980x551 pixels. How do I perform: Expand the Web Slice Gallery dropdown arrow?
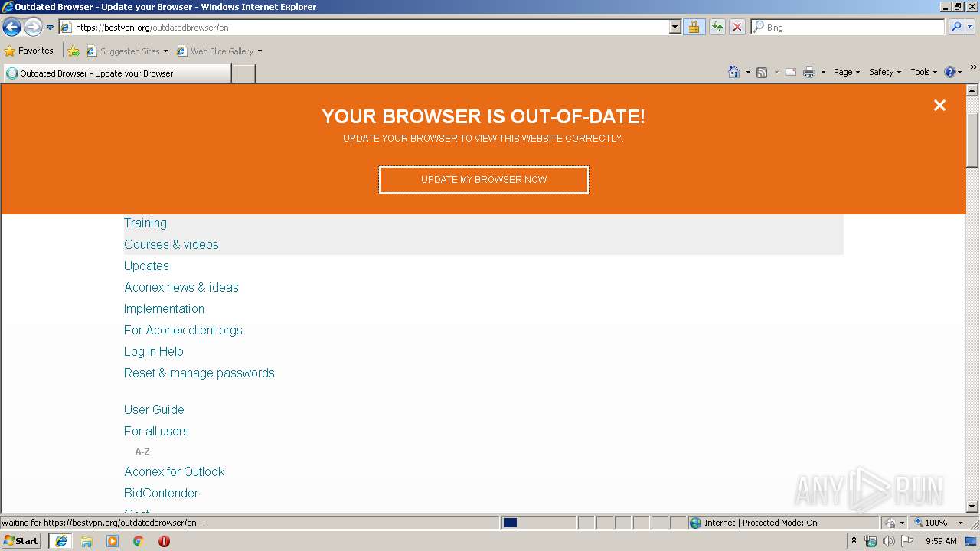[x=260, y=51]
